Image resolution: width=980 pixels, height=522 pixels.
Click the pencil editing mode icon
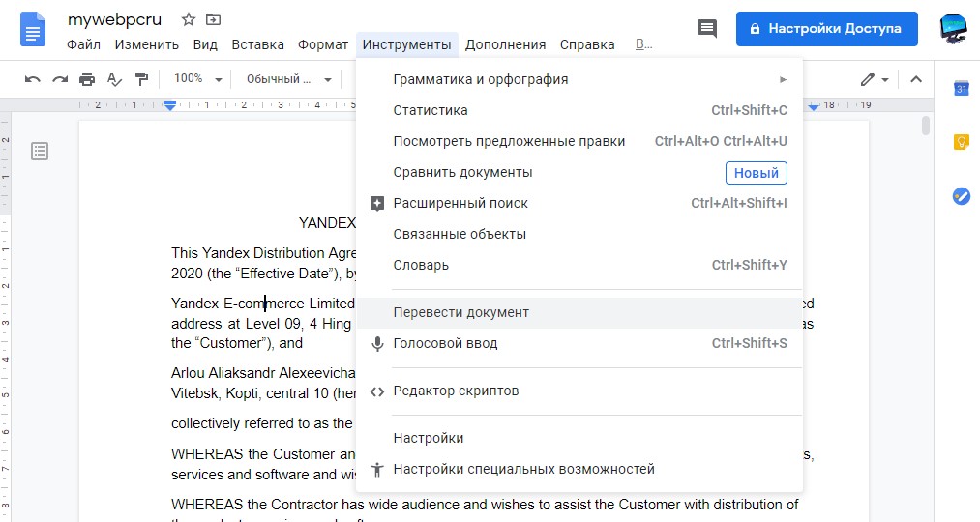pyautogui.click(x=867, y=79)
